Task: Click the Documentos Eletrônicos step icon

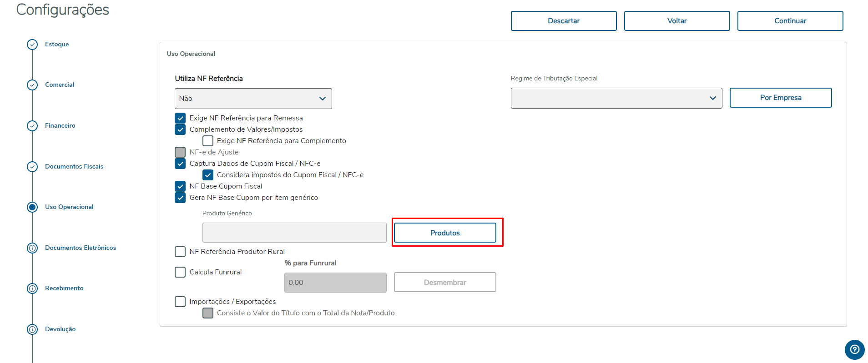Action: pos(32,248)
